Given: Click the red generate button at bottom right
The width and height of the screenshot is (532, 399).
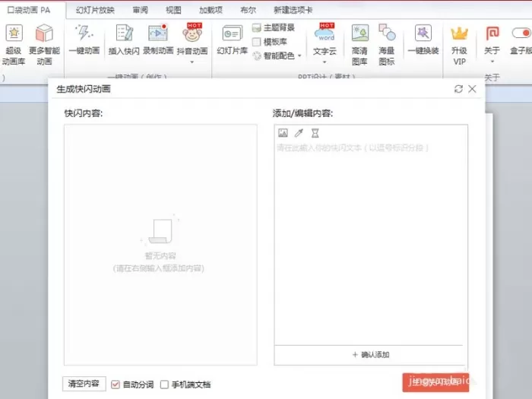Looking at the screenshot, I should [x=435, y=382].
